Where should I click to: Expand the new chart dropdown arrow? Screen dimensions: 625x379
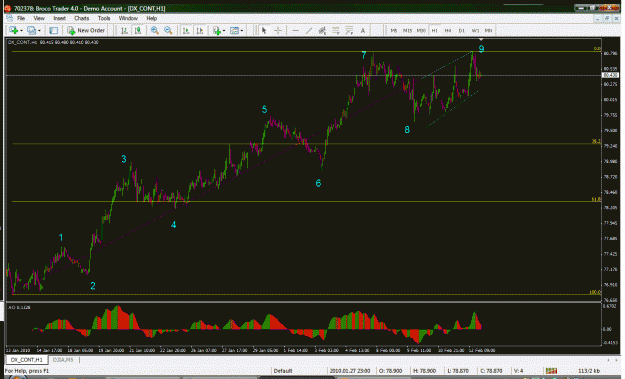pos(21,31)
